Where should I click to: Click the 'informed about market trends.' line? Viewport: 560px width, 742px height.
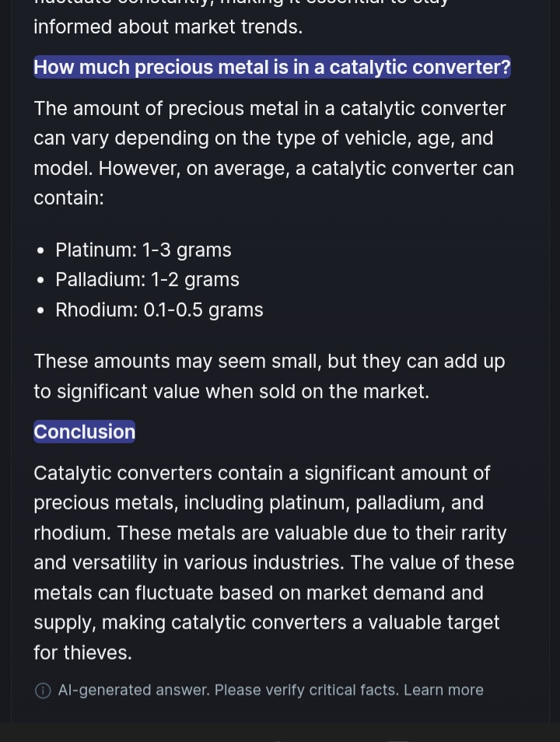click(168, 26)
